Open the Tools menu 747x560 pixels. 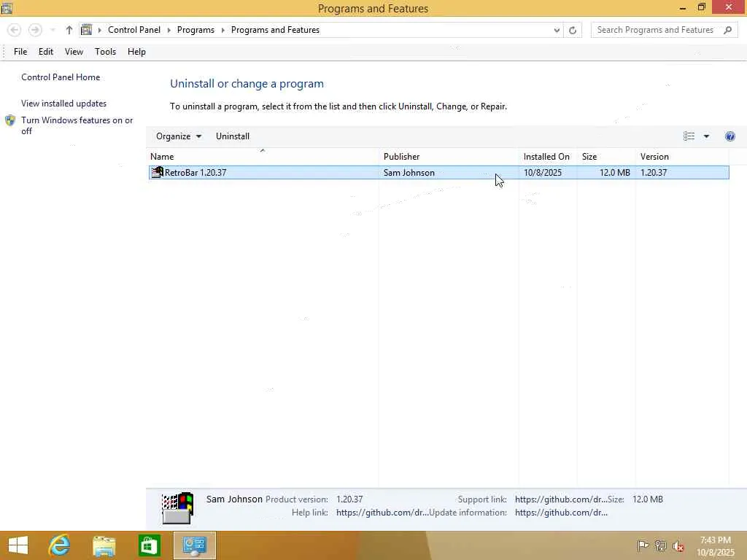pyautogui.click(x=105, y=52)
